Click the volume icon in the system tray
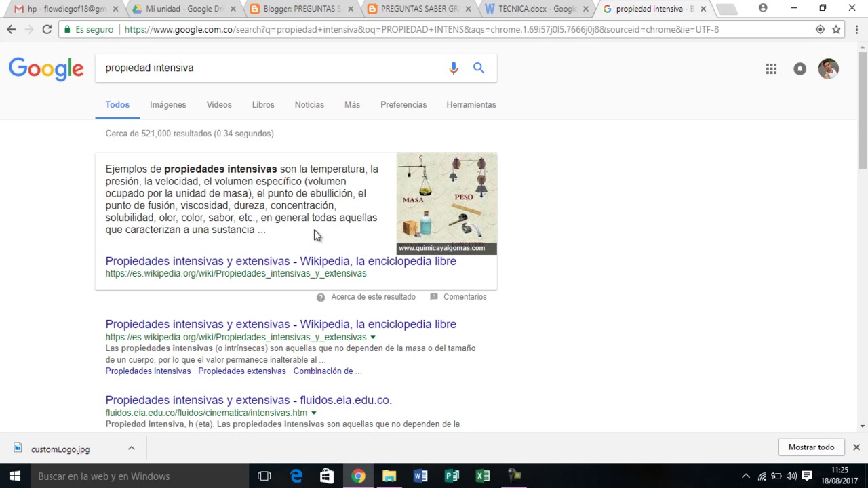The height and width of the screenshot is (488, 868). 791,476
